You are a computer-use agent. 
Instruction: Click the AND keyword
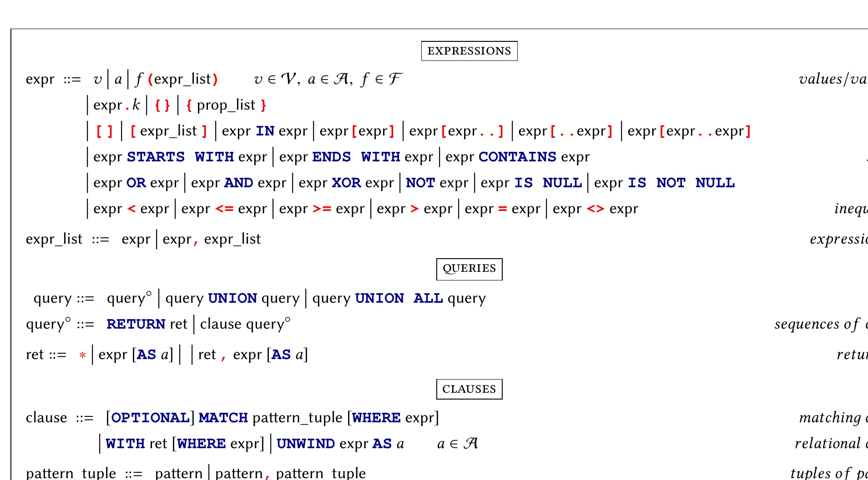(x=238, y=183)
